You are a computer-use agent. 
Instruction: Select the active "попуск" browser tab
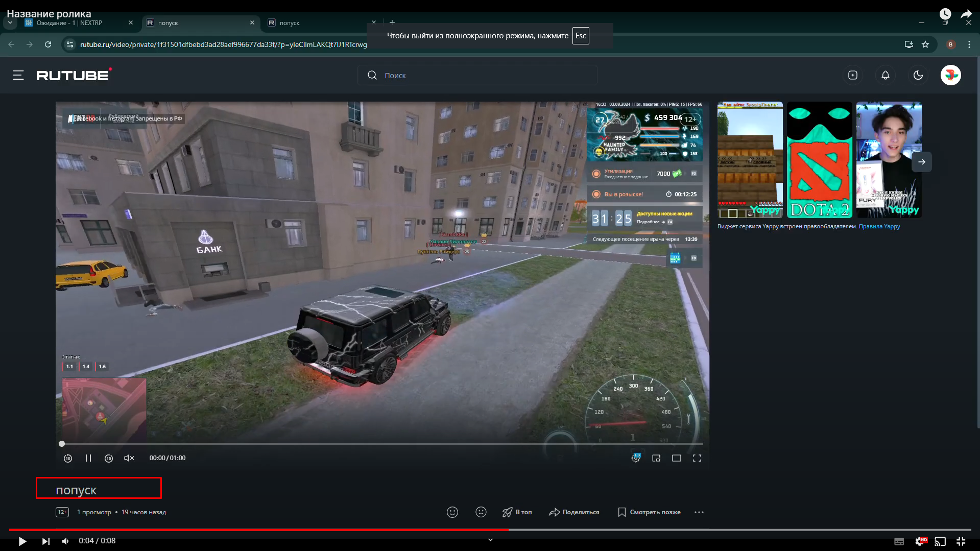[200, 23]
